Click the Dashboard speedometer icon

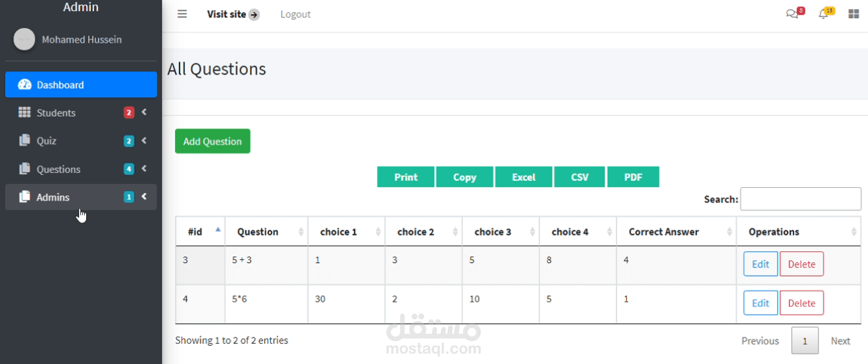coord(25,85)
